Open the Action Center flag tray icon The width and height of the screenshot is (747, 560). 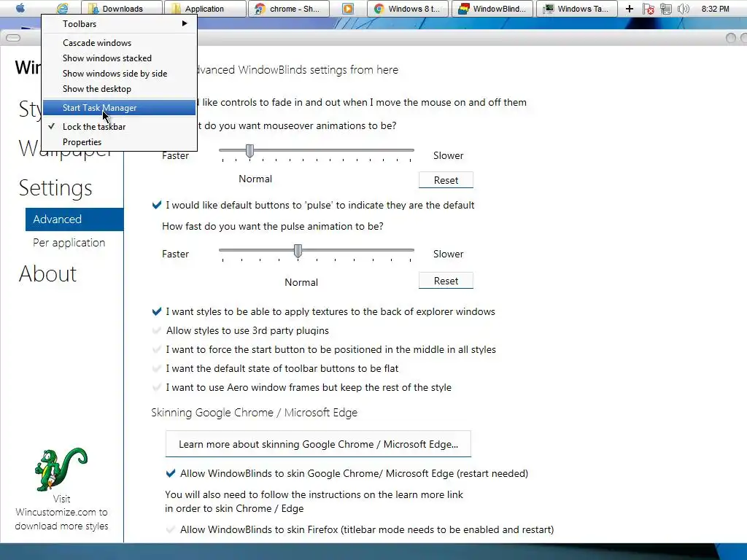(649, 9)
